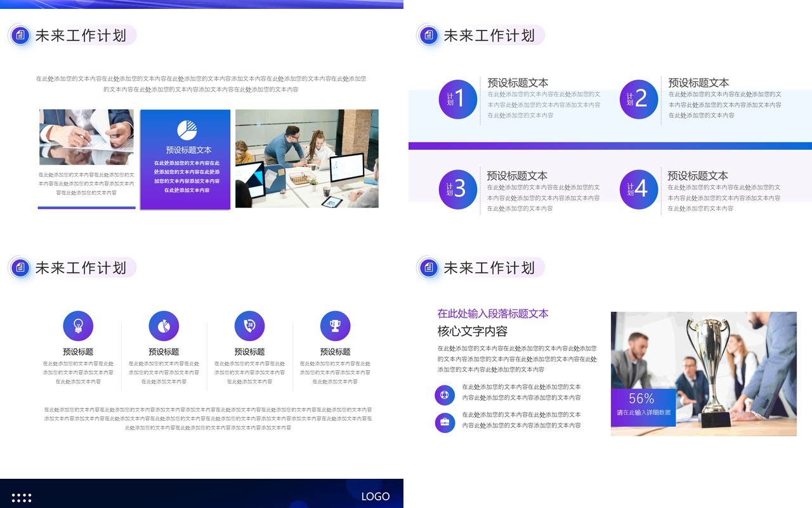Click the purple 在此处输入段落标题文本 heading

pos(493,314)
